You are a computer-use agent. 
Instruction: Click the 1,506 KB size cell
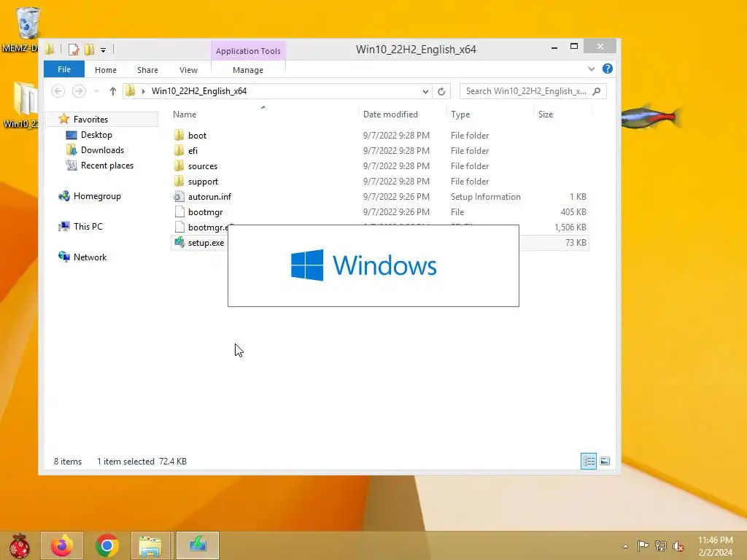point(570,227)
